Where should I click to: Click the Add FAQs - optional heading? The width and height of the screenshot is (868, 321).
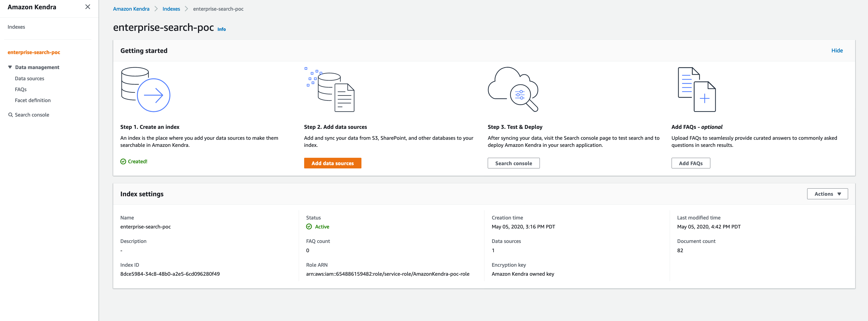point(697,127)
